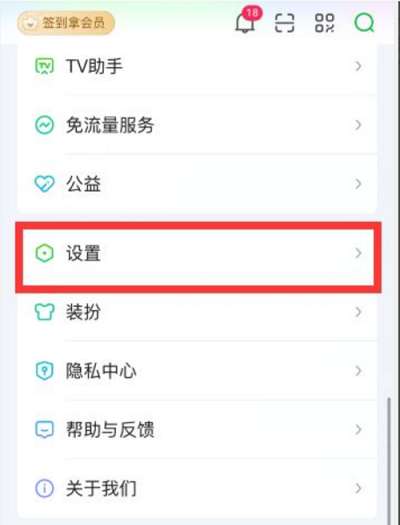Expand the chevron on the TV助手 row
This screenshot has width=400, height=525.
(x=358, y=66)
